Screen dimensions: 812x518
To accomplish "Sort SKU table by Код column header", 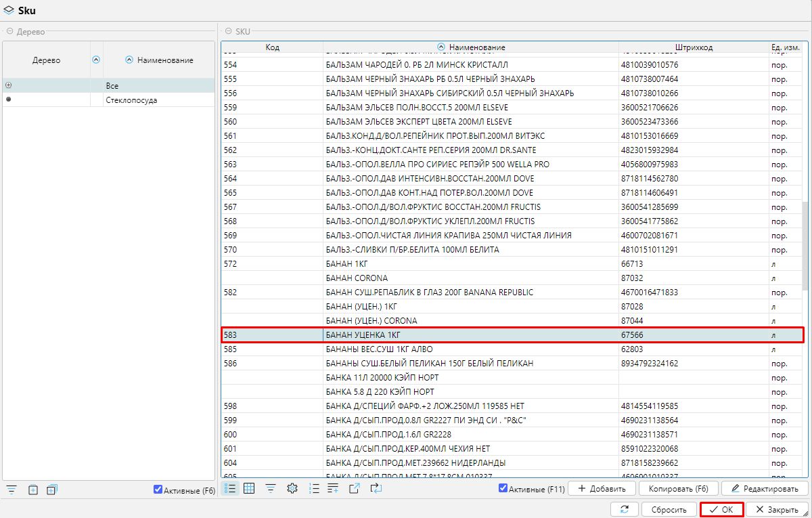I will [272, 47].
